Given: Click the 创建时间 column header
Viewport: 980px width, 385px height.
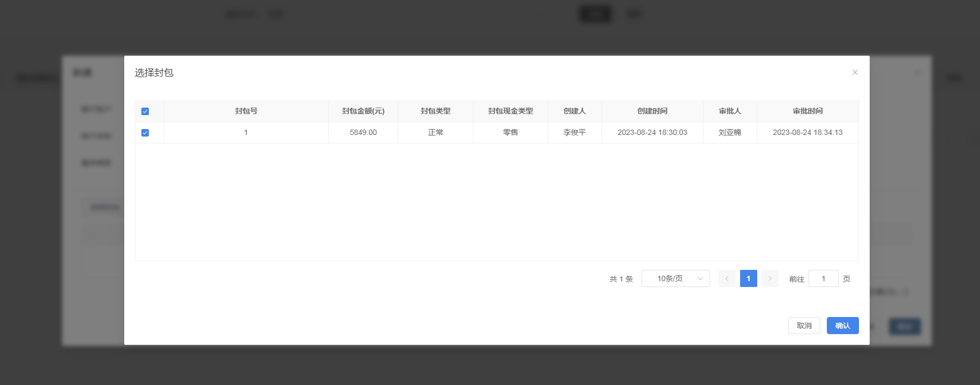Looking at the screenshot, I should [652, 111].
